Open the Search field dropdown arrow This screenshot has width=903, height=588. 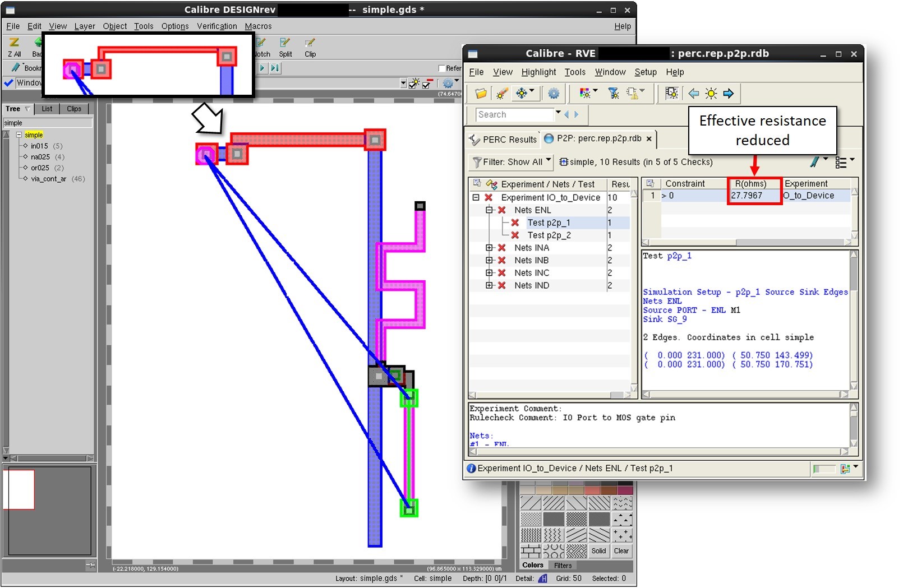tap(558, 113)
